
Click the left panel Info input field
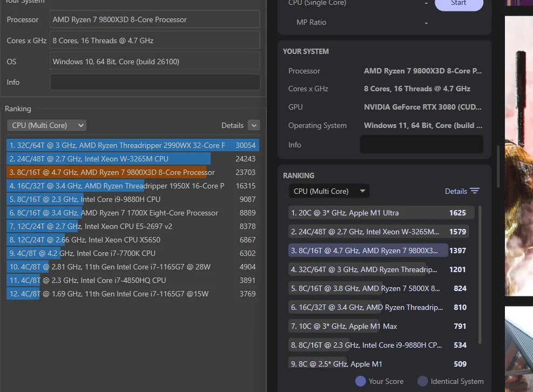[155, 82]
